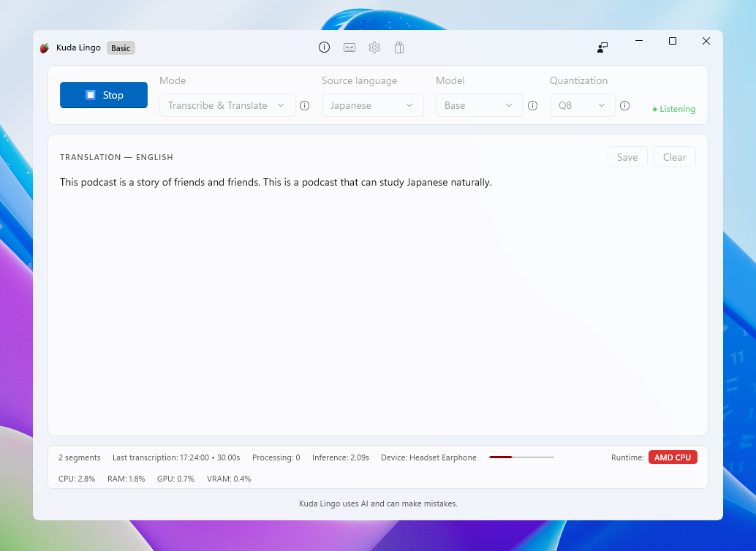
Task: Click the 'CPU: 2.8%' usage readout
Action: tap(77, 479)
